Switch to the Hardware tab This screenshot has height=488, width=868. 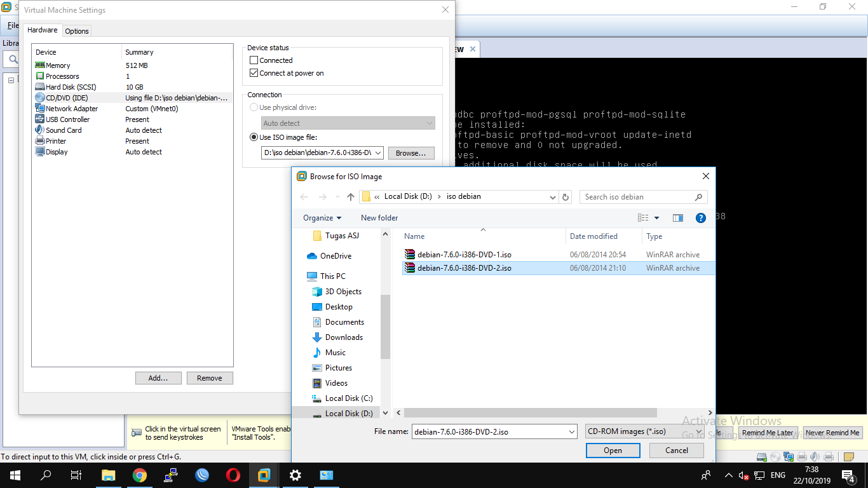click(x=43, y=30)
